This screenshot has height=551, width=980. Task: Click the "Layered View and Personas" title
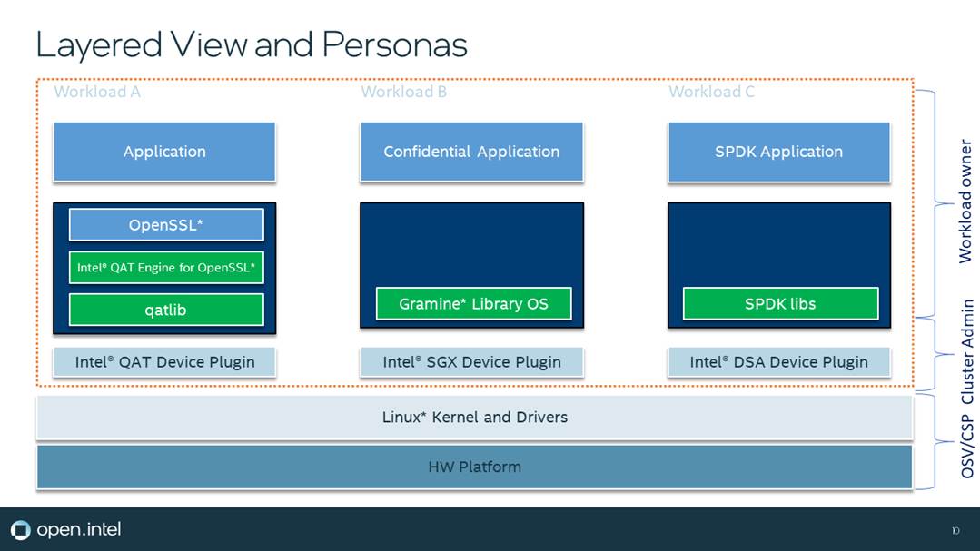(252, 45)
